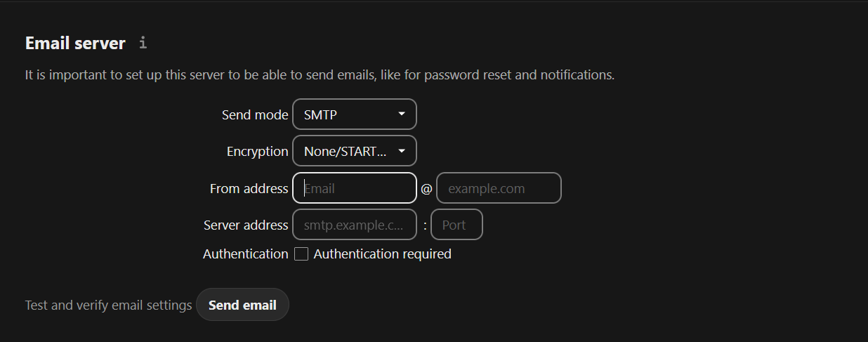
Task: Click the "Authentication" row label
Action: [x=245, y=254]
